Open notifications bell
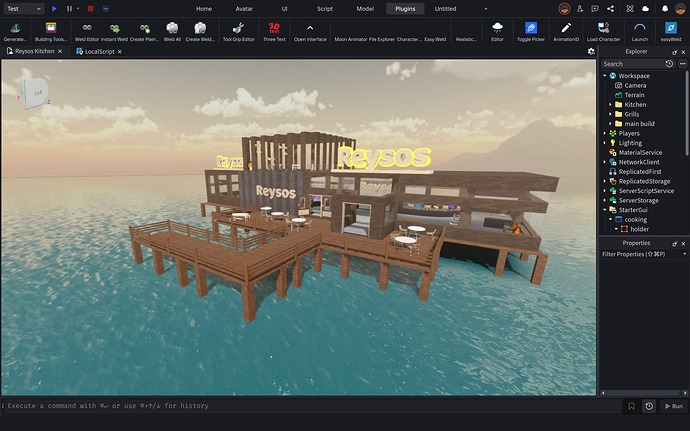The height and width of the screenshot is (431, 690). coord(665,8)
